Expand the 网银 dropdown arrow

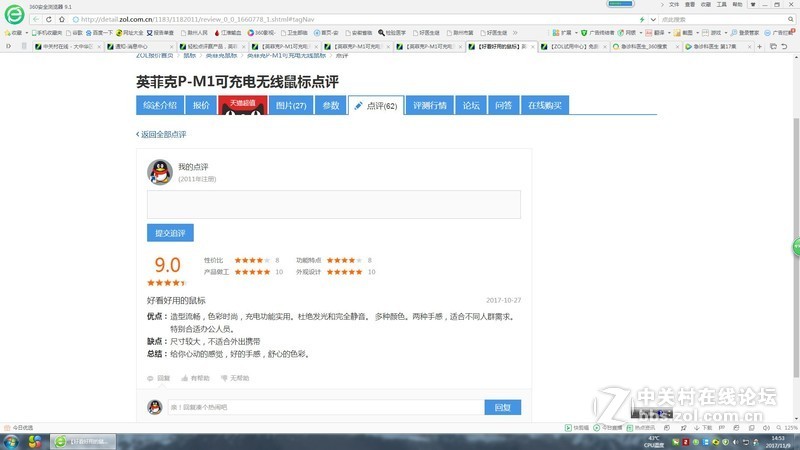pos(641,33)
